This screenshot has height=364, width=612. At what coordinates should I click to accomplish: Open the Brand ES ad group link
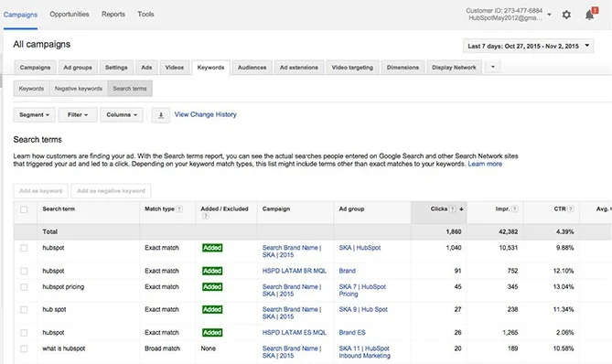pyautogui.click(x=352, y=332)
